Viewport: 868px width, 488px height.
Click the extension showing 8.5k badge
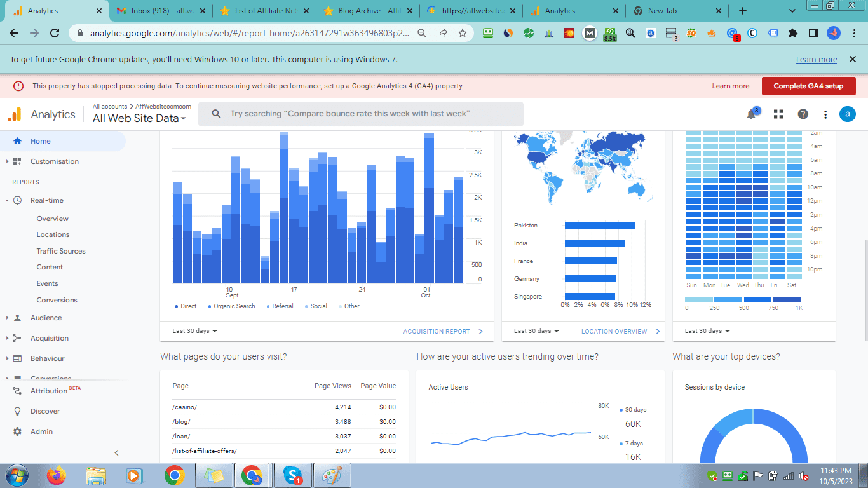pos(610,34)
